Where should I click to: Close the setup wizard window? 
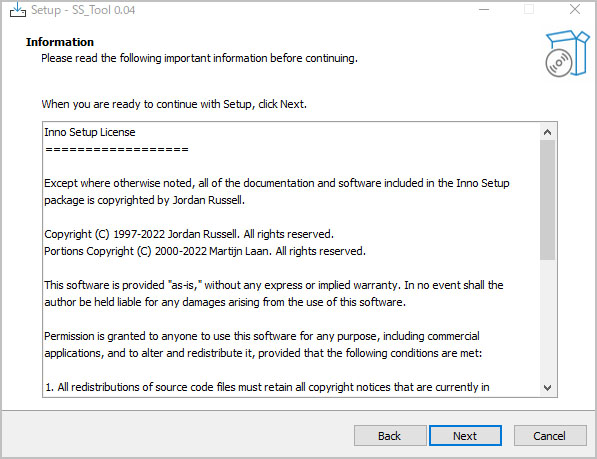[x=575, y=10]
